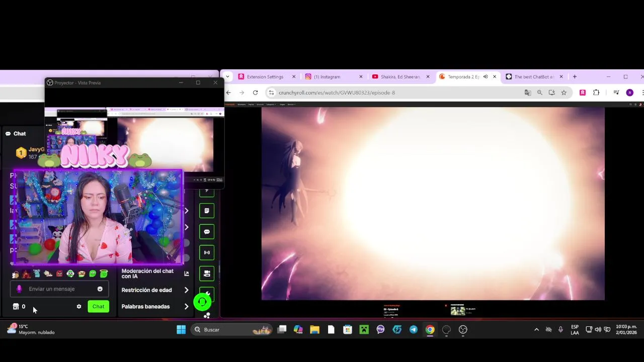
Task: Click the install app icon in address bar
Action: (552, 93)
